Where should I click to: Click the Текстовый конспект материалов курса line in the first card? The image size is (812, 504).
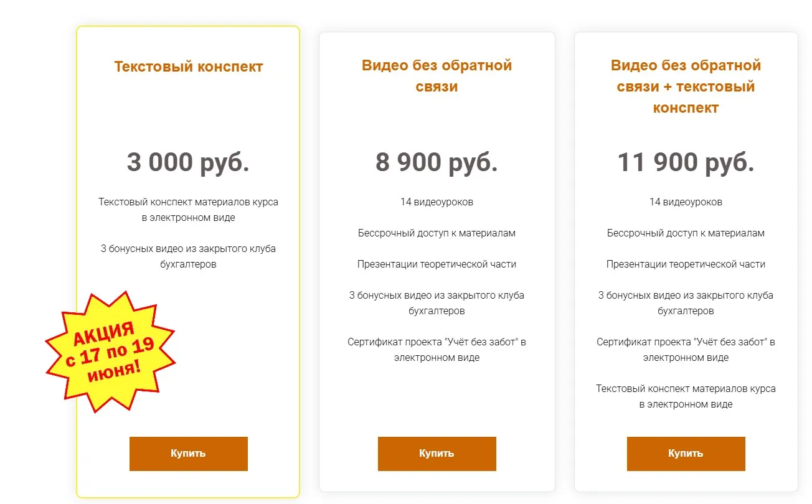tap(188, 210)
